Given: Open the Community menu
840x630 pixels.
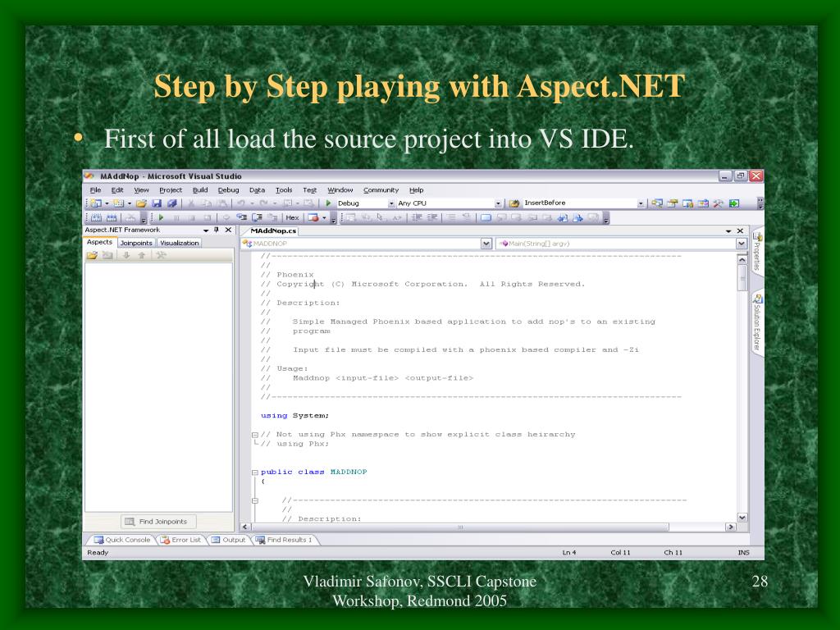Looking at the screenshot, I should coord(381,190).
